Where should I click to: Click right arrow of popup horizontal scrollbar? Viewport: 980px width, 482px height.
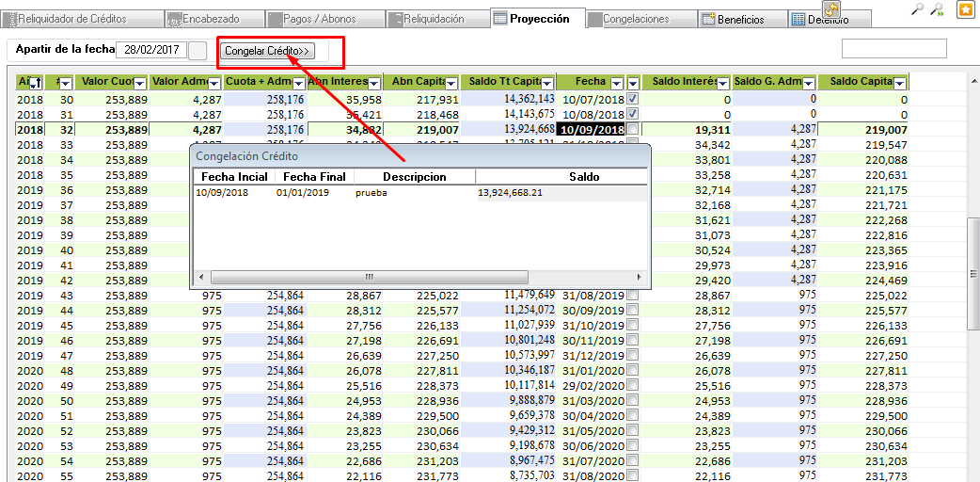[640, 278]
